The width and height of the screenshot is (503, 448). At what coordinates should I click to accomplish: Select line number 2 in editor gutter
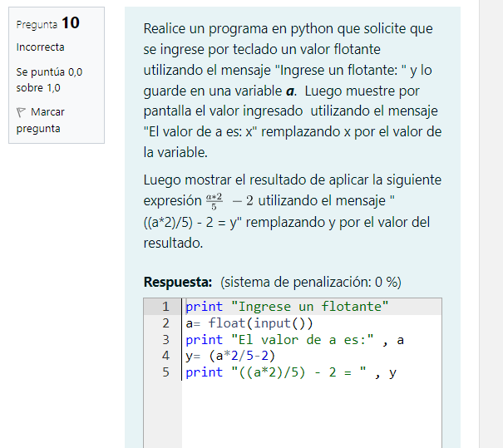[165, 323]
